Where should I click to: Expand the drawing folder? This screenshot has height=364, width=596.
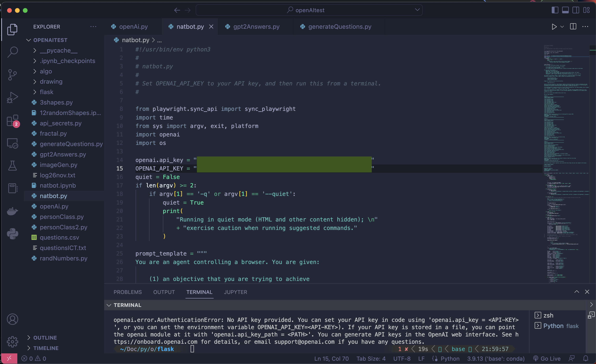tap(64, 82)
